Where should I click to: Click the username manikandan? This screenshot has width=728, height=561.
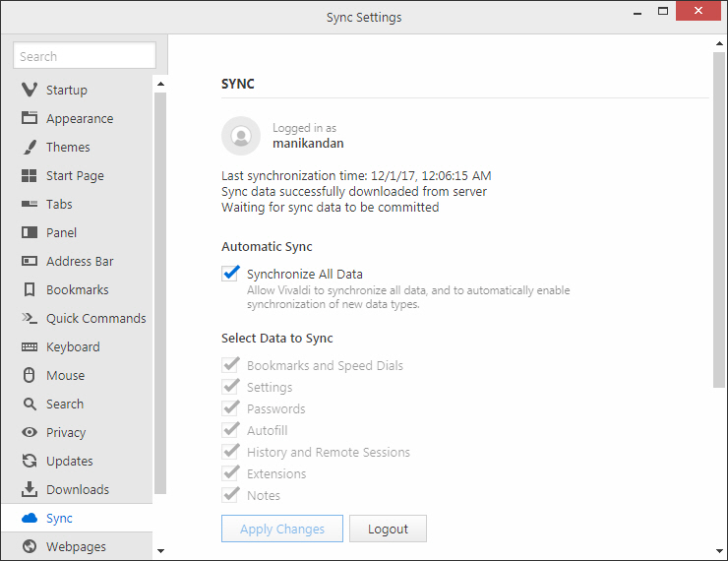tap(308, 143)
